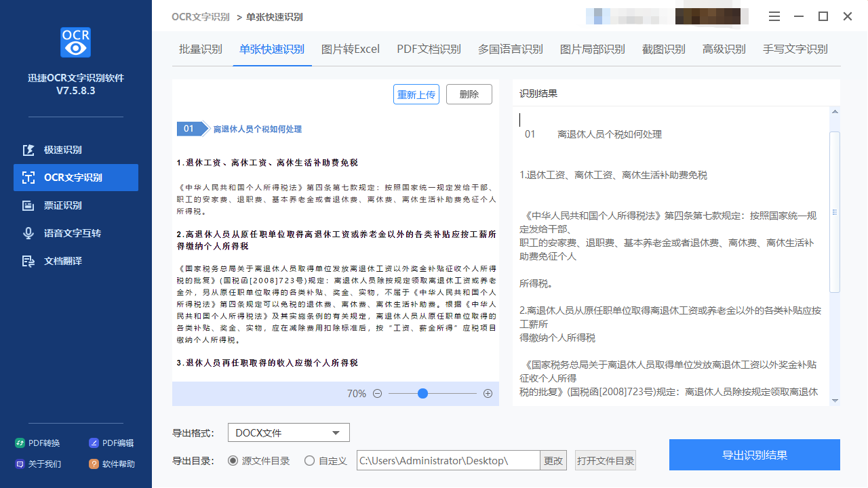Open 票证识别 in the sidebar
868x488 pixels.
(76, 205)
